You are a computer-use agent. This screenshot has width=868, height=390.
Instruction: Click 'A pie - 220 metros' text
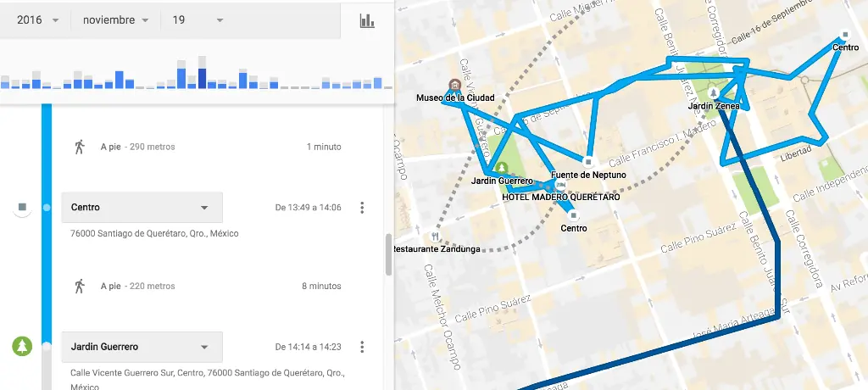[x=138, y=287]
